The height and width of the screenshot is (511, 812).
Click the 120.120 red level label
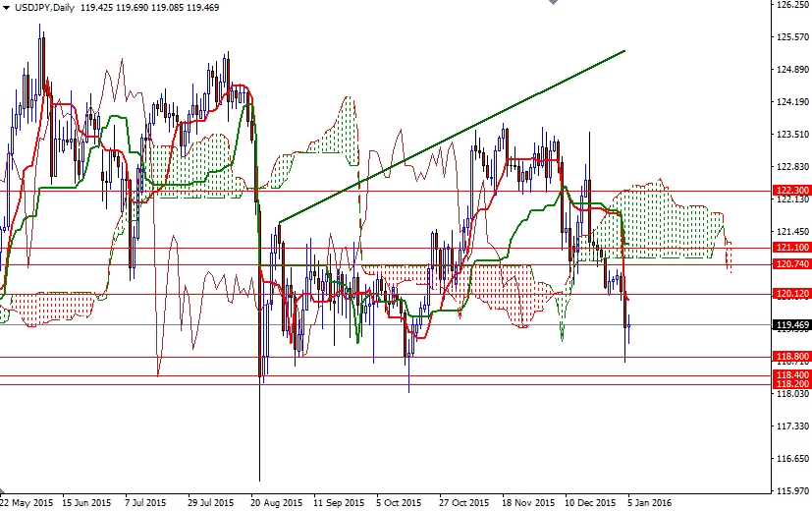click(791, 294)
